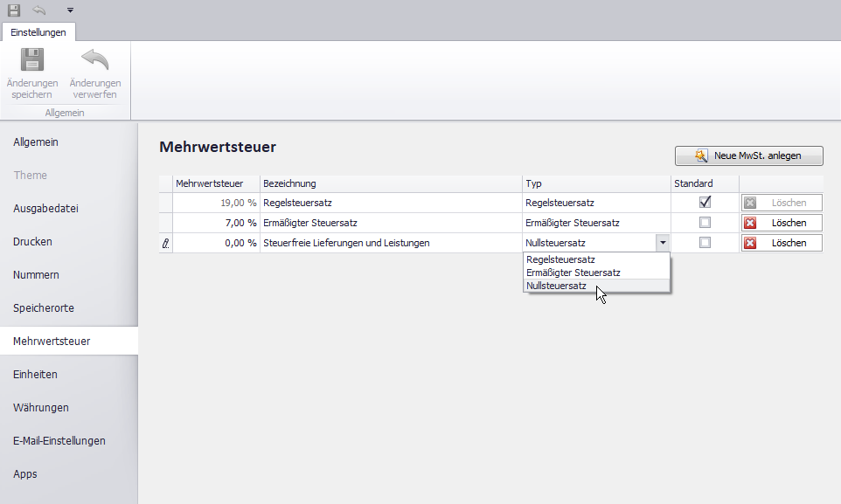Sort by Bezeichnung column header
This screenshot has height=504, width=841.
391,183
